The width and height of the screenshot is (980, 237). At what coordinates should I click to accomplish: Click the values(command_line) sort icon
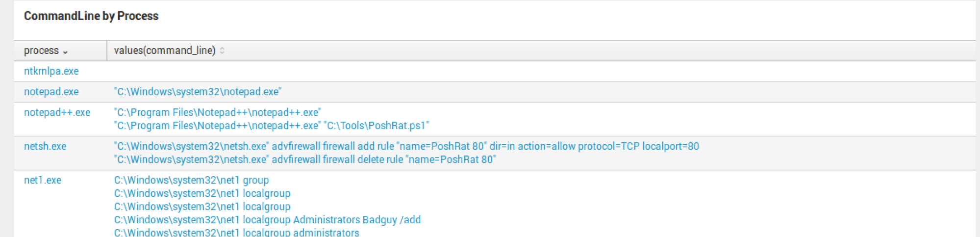222,51
